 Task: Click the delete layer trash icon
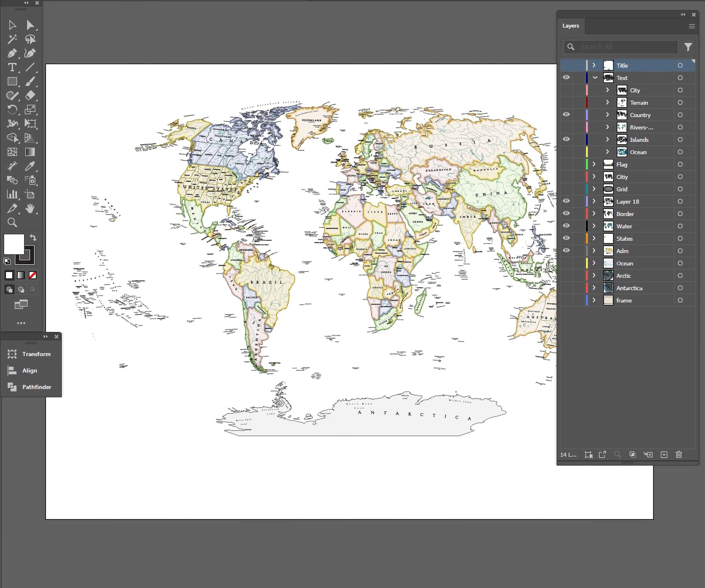click(x=679, y=455)
